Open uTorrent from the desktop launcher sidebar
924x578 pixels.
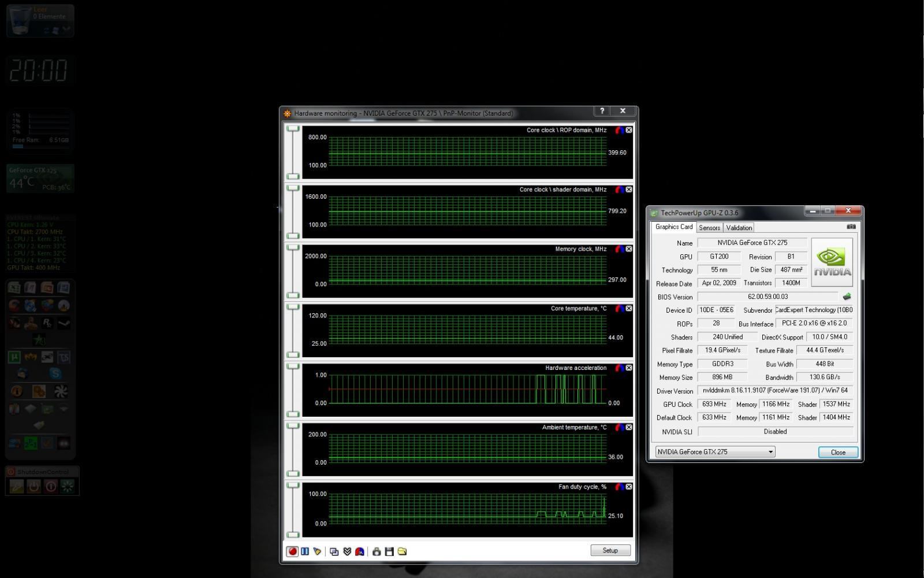point(14,357)
